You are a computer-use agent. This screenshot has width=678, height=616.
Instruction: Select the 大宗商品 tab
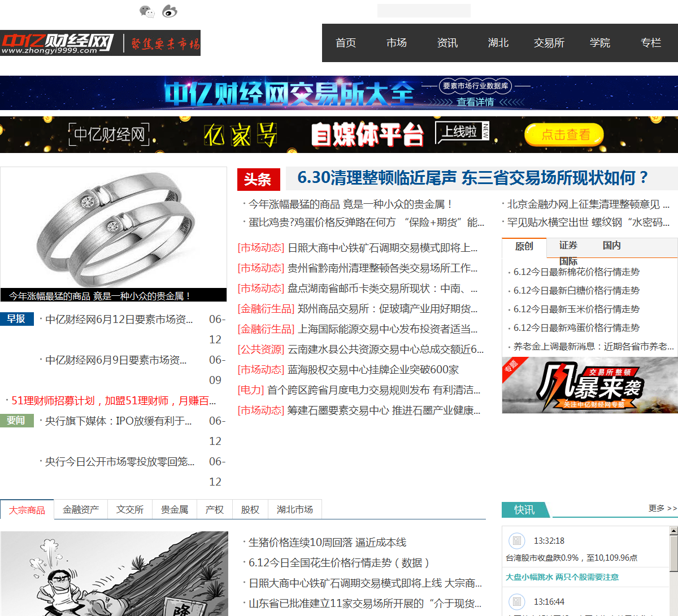click(x=27, y=510)
